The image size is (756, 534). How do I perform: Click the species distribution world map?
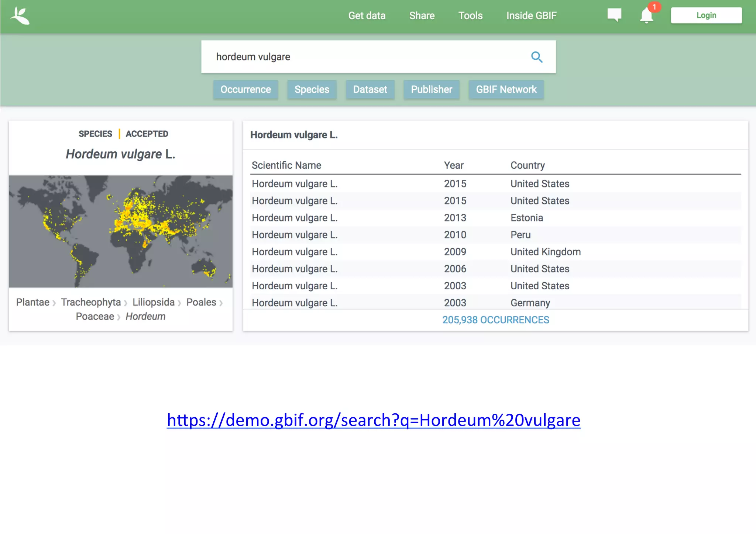(x=121, y=231)
